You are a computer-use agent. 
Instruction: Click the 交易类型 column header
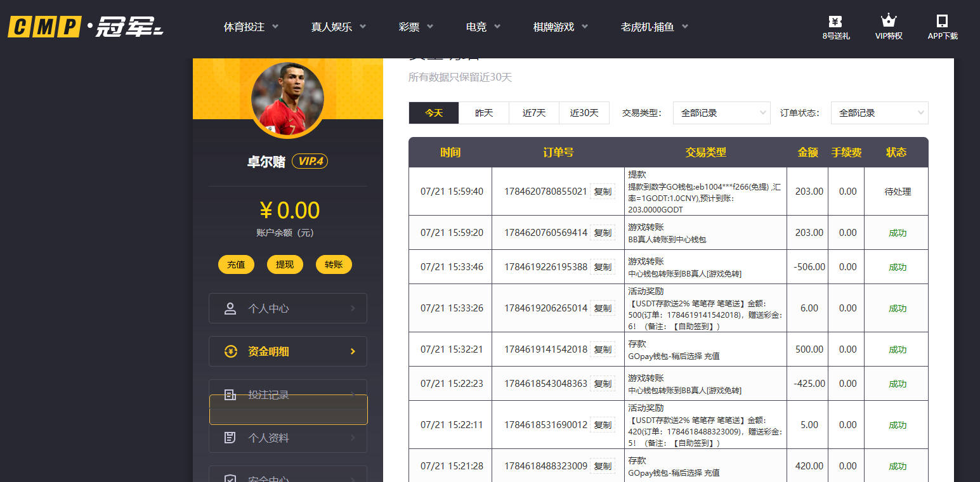point(705,152)
